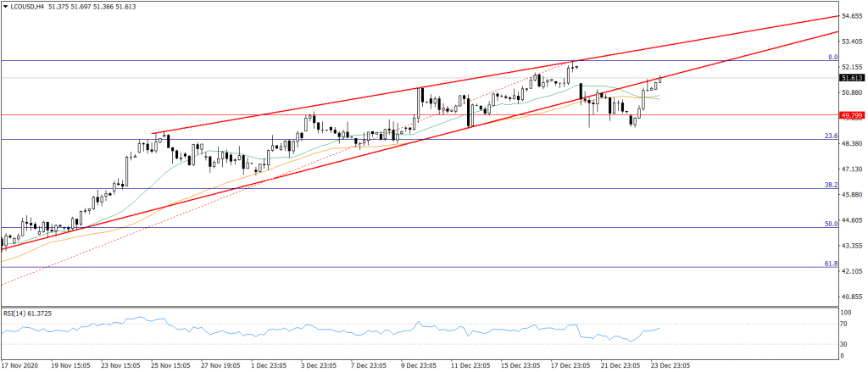
Task: Select the 23.6 Fibonacci level label
Action: coord(832,136)
